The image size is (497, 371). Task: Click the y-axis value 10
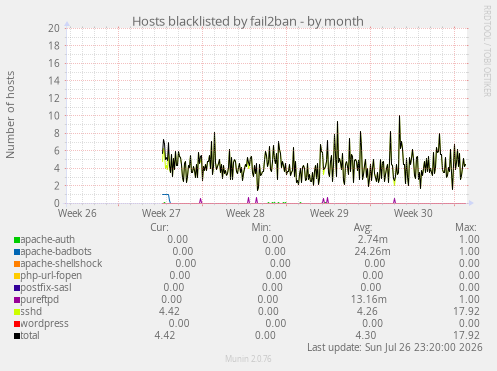click(x=54, y=116)
